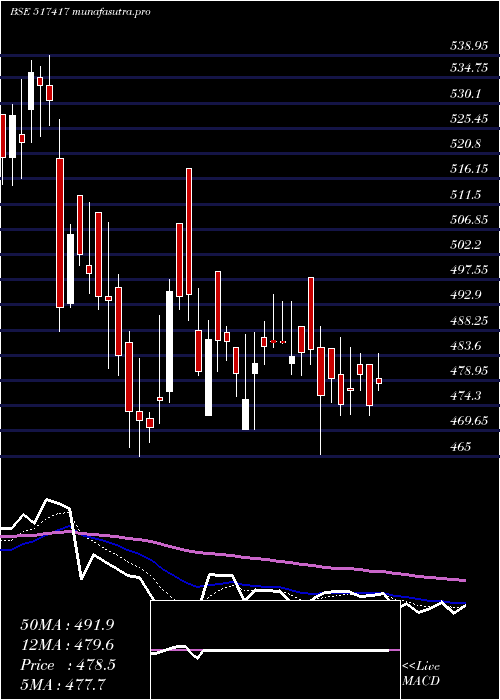The width and height of the screenshot is (500, 700).
Task: Click the <<Live MACD label
Action: tap(421, 673)
